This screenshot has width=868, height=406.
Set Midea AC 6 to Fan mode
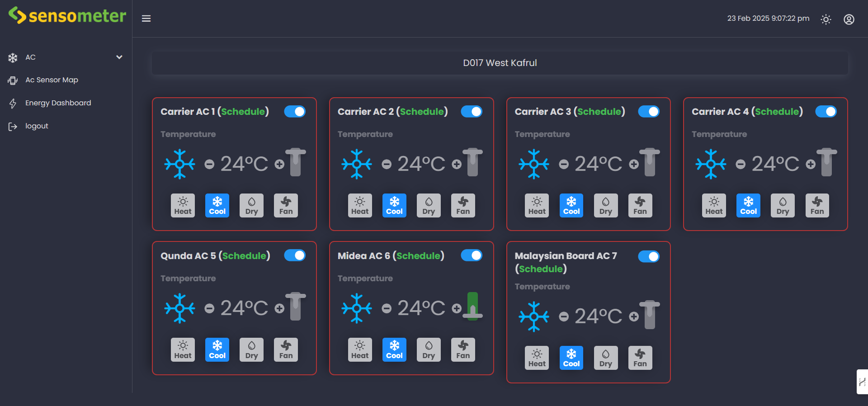point(463,350)
